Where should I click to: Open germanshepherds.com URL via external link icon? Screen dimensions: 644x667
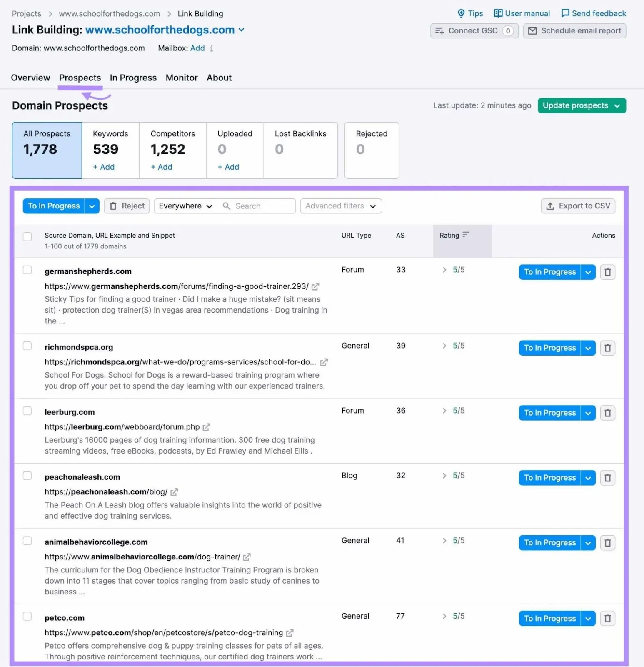tap(315, 286)
